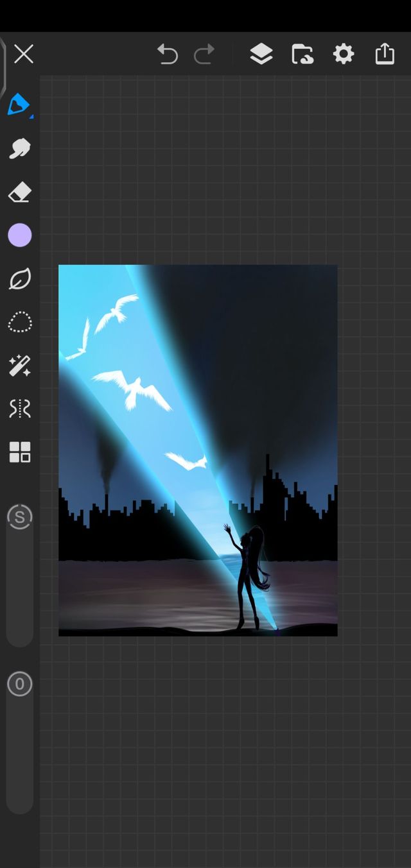Close the painting with the X
The width and height of the screenshot is (411, 868).
pyautogui.click(x=24, y=54)
